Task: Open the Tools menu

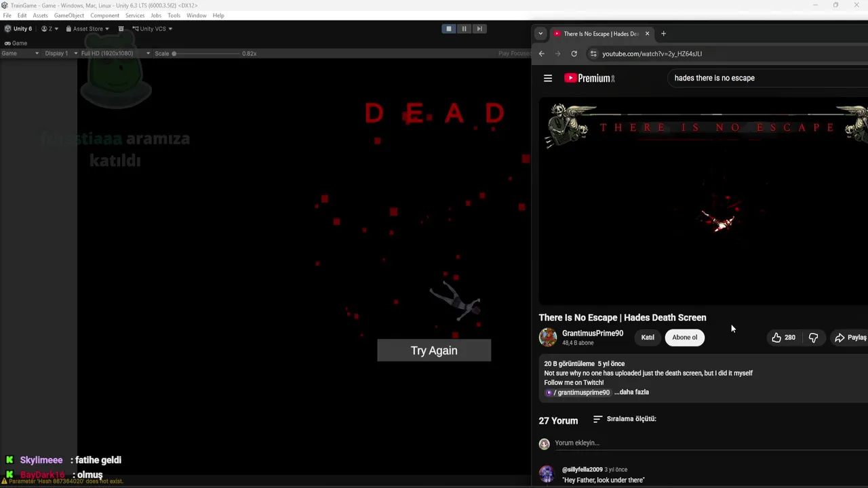Action: tap(174, 15)
